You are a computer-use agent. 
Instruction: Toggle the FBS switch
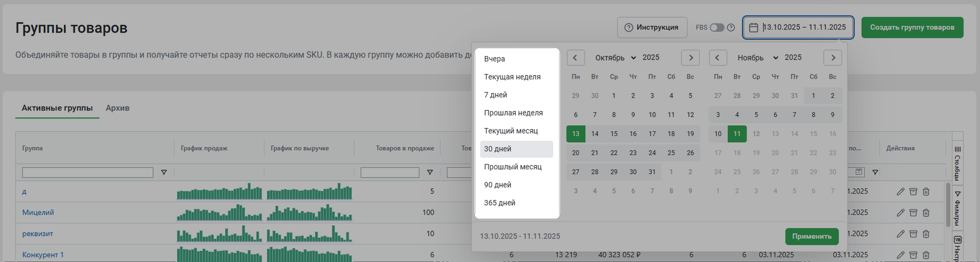coord(717,28)
